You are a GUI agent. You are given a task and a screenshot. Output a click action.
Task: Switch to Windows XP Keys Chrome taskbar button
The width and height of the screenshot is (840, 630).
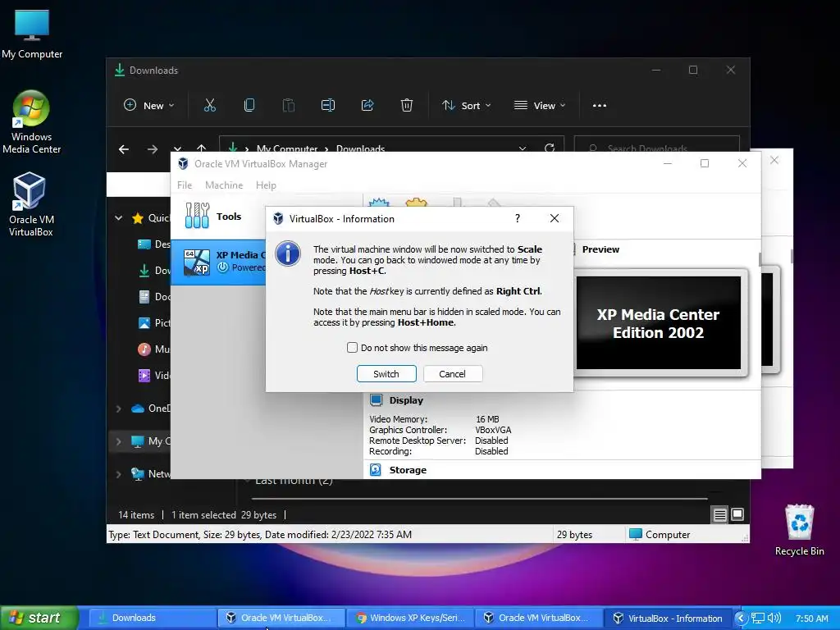pyautogui.click(x=410, y=618)
